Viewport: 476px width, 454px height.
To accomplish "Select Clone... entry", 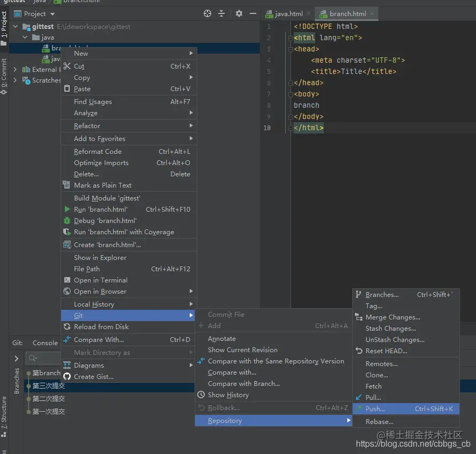I will tap(406, 375).
